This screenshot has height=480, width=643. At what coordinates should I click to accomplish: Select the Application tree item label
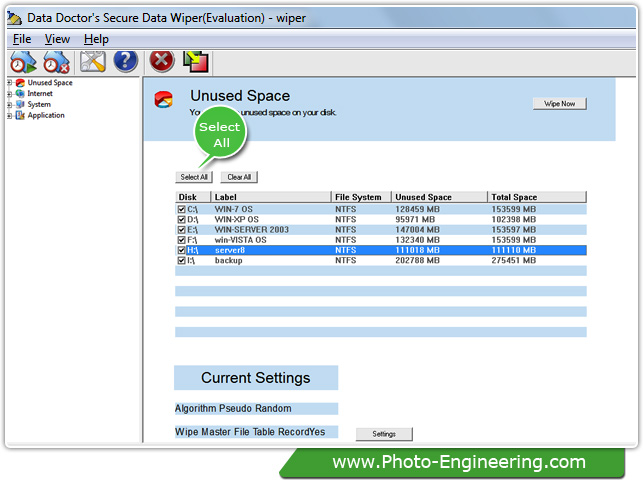pyautogui.click(x=46, y=115)
